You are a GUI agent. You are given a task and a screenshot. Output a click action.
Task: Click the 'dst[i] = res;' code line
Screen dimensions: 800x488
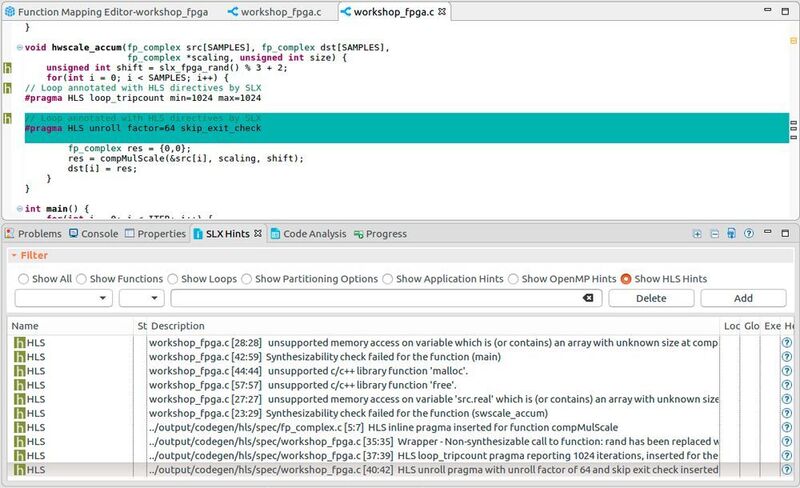tap(102, 168)
